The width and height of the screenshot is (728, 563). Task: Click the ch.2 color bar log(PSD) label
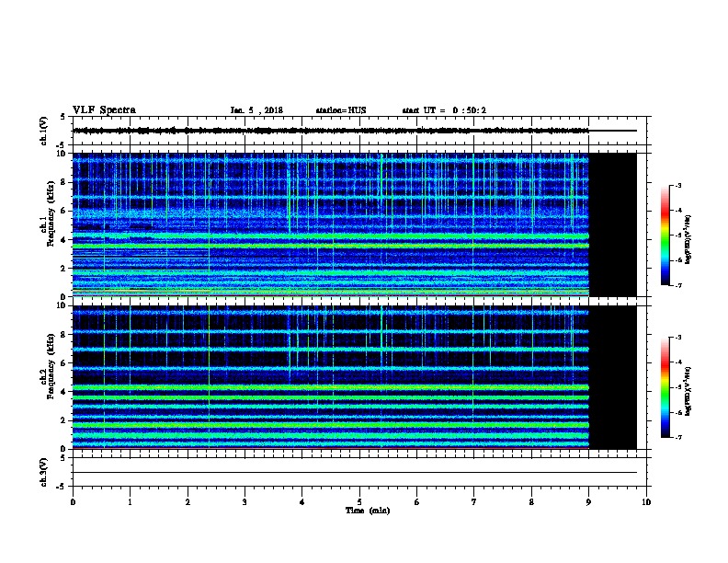point(688,391)
